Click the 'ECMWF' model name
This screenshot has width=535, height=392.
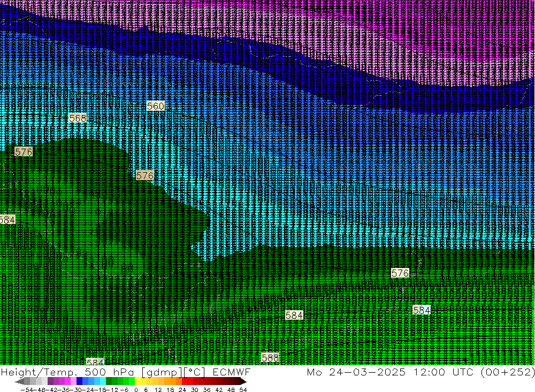pyautogui.click(x=231, y=372)
